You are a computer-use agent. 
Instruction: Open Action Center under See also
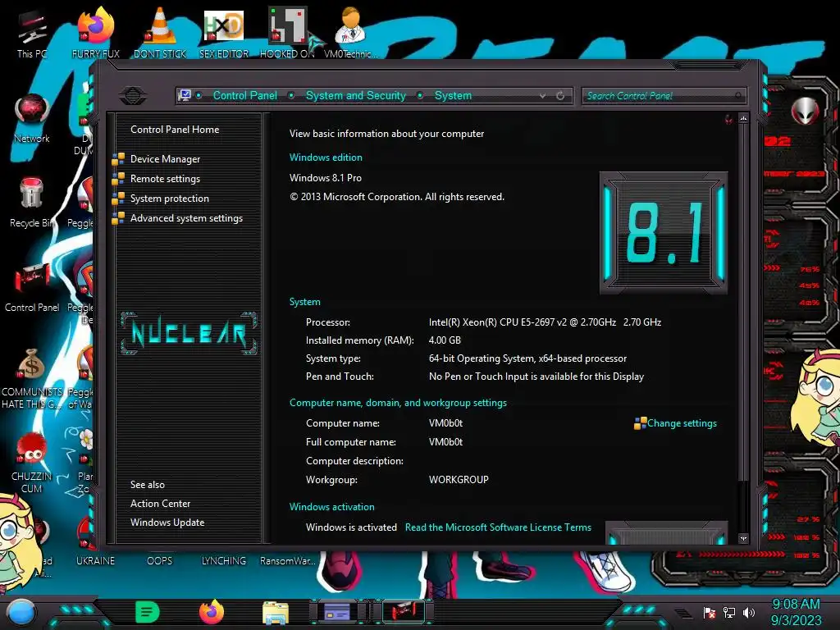pos(160,504)
